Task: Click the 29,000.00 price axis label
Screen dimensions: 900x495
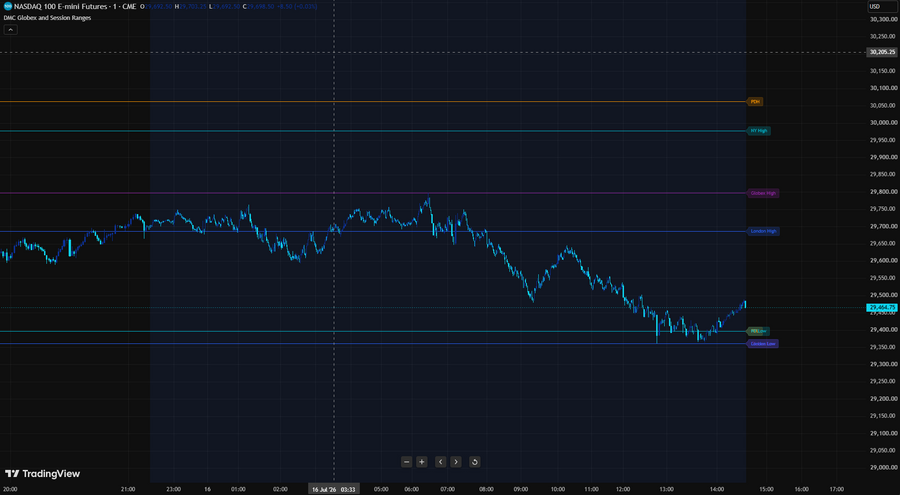Action: [x=883, y=467]
